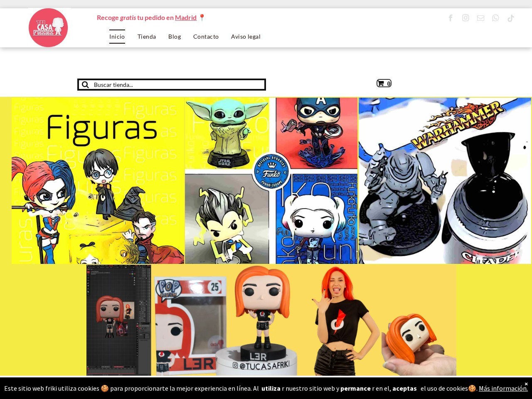The height and width of the screenshot is (399, 532).
Task: Open Más información cookie link
Action: click(502, 388)
